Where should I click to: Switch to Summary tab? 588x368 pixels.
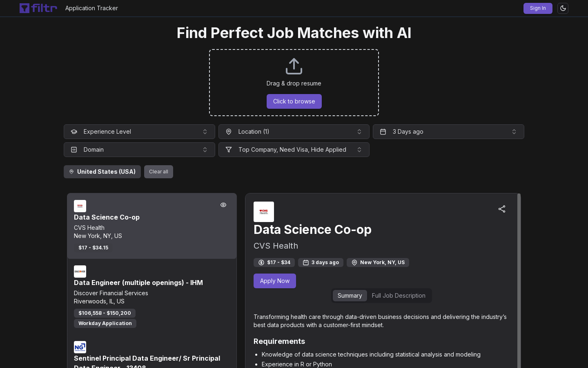click(x=350, y=296)
